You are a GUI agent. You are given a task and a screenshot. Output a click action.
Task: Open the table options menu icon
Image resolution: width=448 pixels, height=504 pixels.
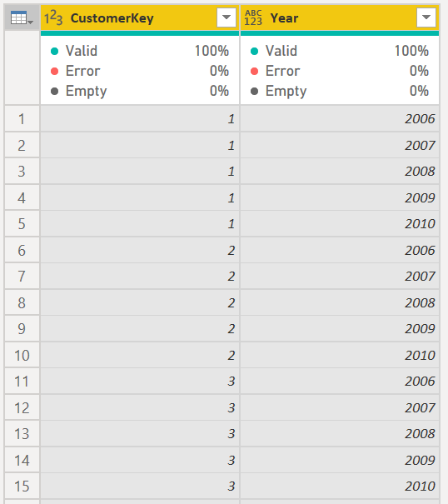tap(22, 17)
